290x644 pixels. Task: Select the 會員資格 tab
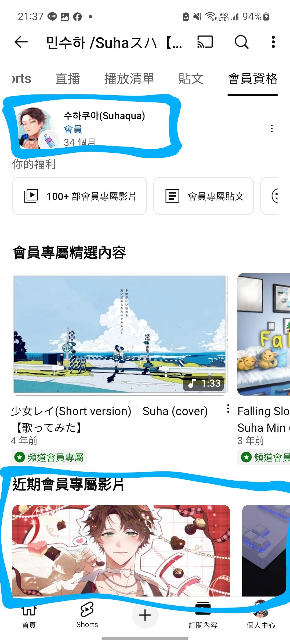click(253, 79)
